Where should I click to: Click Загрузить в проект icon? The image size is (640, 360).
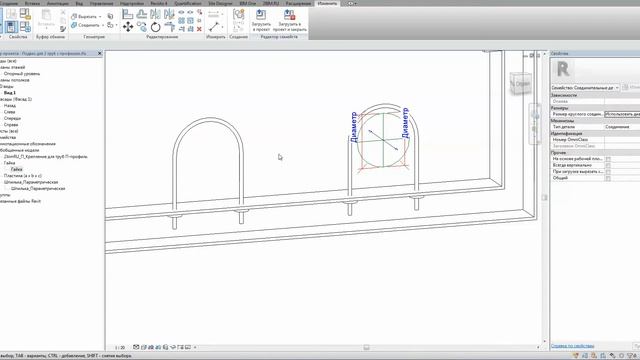pyautogui.click(x=261, y=15)
